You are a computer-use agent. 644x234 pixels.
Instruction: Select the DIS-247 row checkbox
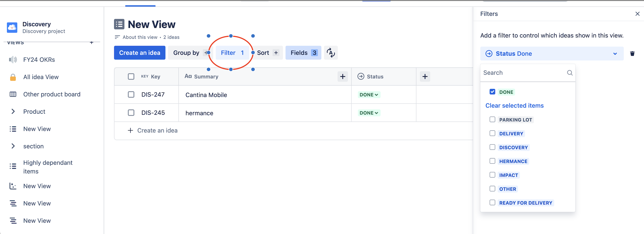(131, 94)
